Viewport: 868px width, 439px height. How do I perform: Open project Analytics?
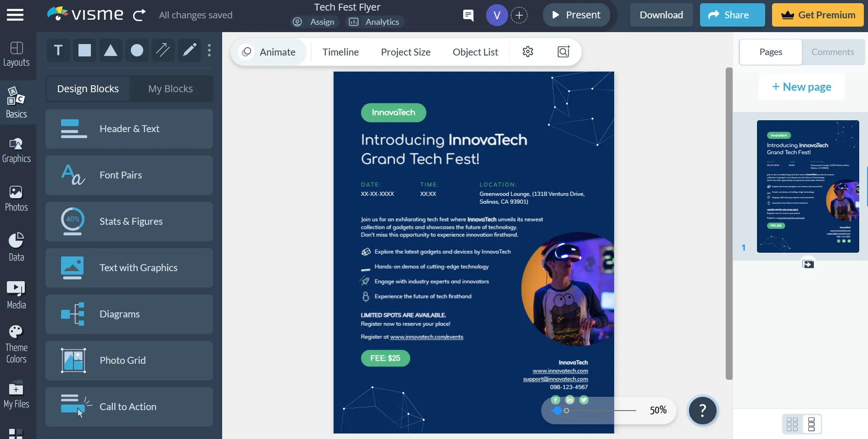coord(375,22)
